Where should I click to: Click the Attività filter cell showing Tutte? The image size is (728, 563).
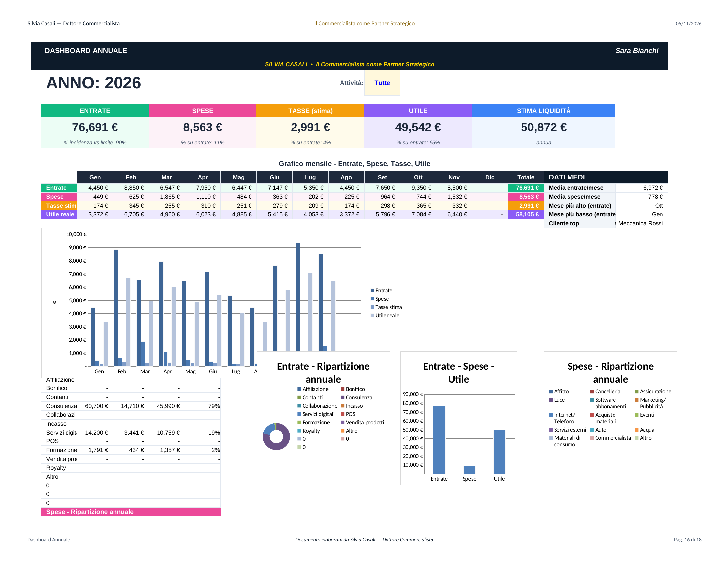[382, 83]
